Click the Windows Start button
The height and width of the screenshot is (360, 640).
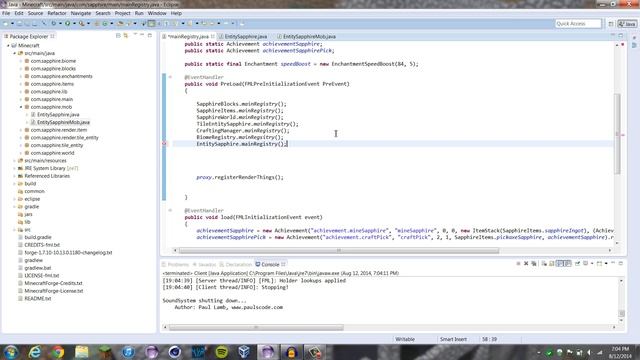(11, 352)
